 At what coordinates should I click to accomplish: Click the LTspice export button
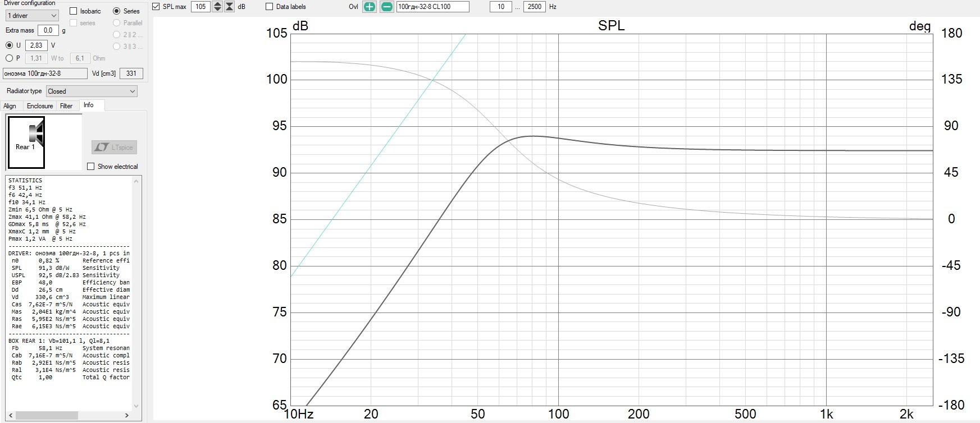[x=115, y=147]
